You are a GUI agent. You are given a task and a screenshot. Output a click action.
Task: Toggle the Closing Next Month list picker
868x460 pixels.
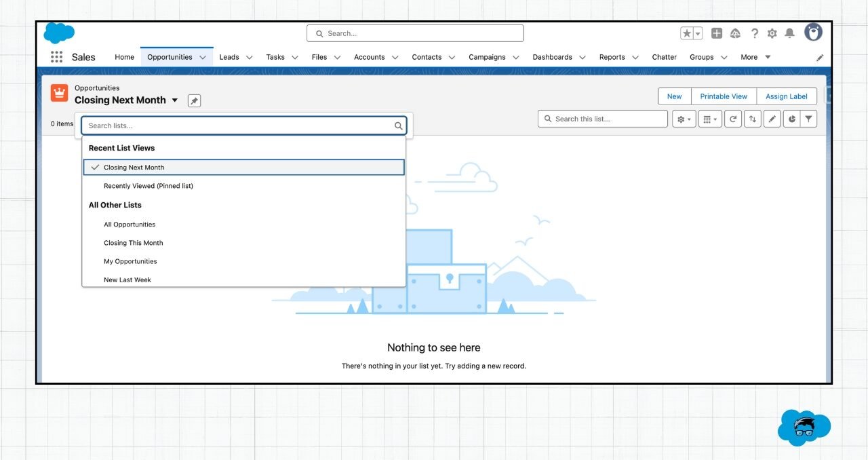pos(175,100)
